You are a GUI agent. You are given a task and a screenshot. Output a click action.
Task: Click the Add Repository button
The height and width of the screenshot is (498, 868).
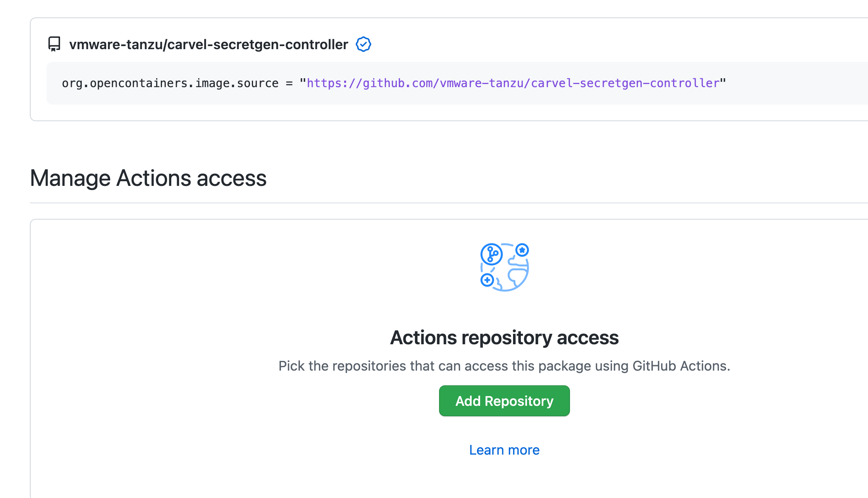504,401
